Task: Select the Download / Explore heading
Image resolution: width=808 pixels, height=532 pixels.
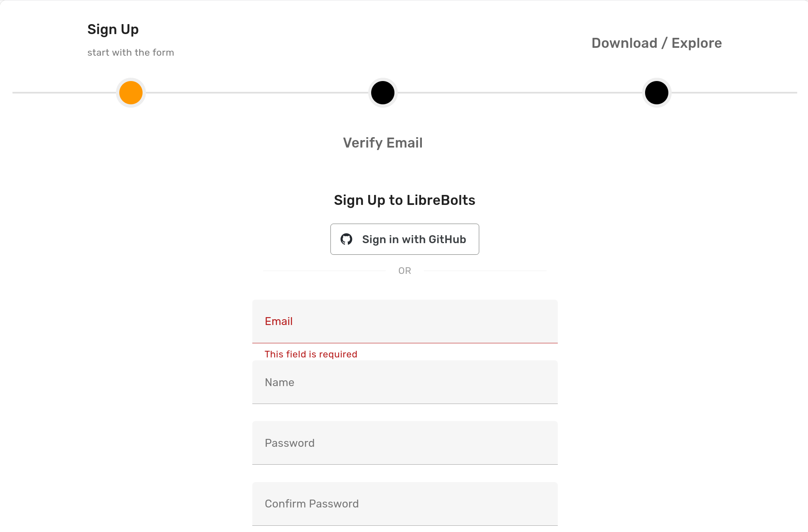Action: click(x=657, y=43)
